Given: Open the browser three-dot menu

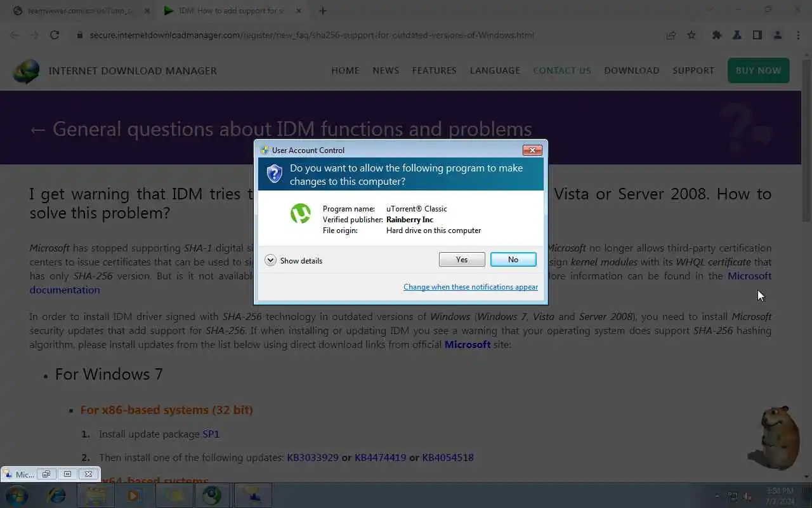Looking at the screenshot, I should point(798,35).
